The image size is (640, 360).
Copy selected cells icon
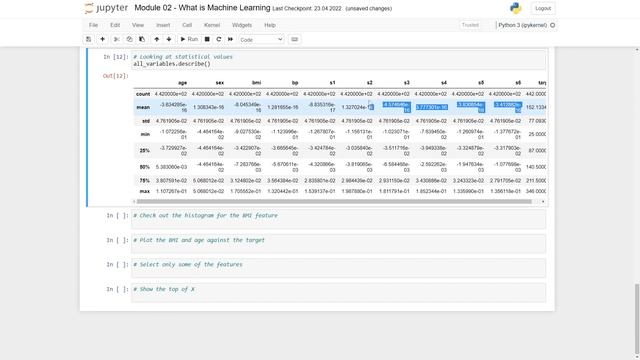(129, 39)
